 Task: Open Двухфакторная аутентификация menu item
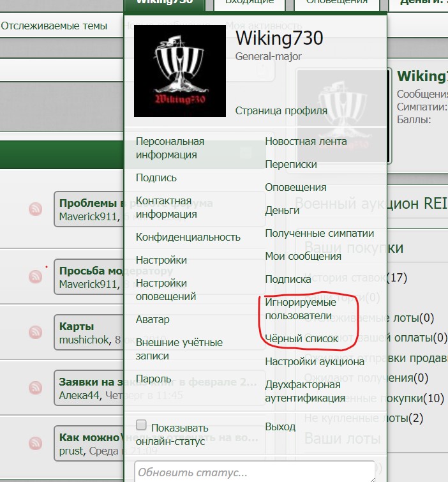click(305, 391)
